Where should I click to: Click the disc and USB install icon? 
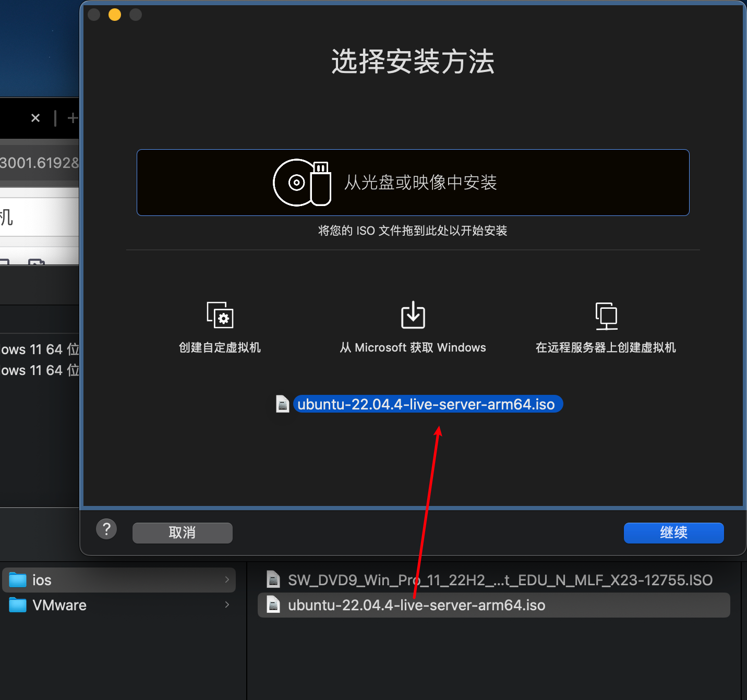302,183
